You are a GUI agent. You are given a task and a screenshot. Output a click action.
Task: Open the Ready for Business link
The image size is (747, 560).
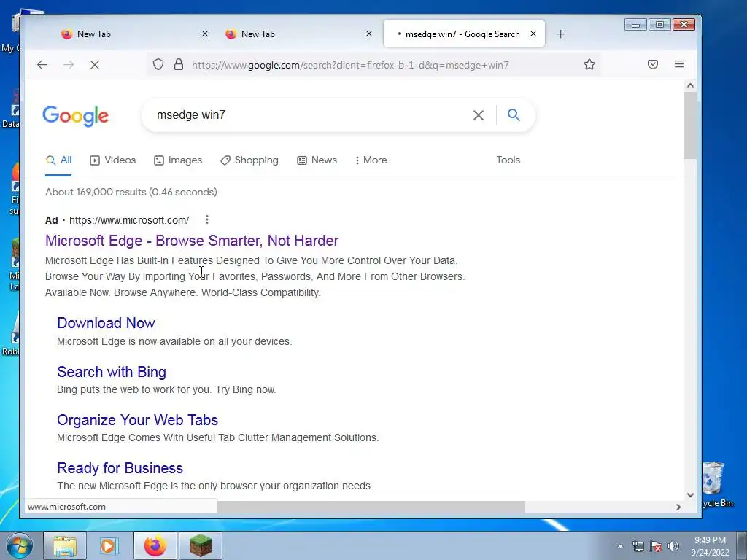(x=120, y=467)
